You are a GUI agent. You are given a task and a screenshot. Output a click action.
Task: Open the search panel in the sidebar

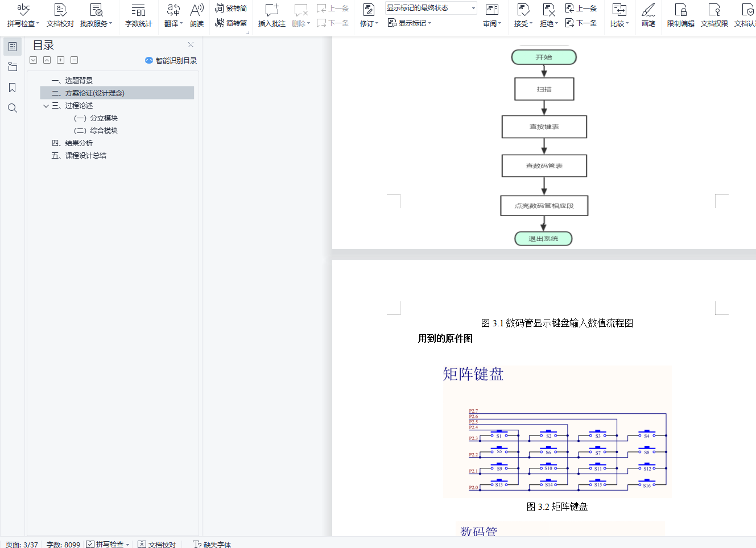(x=13, y=108)
